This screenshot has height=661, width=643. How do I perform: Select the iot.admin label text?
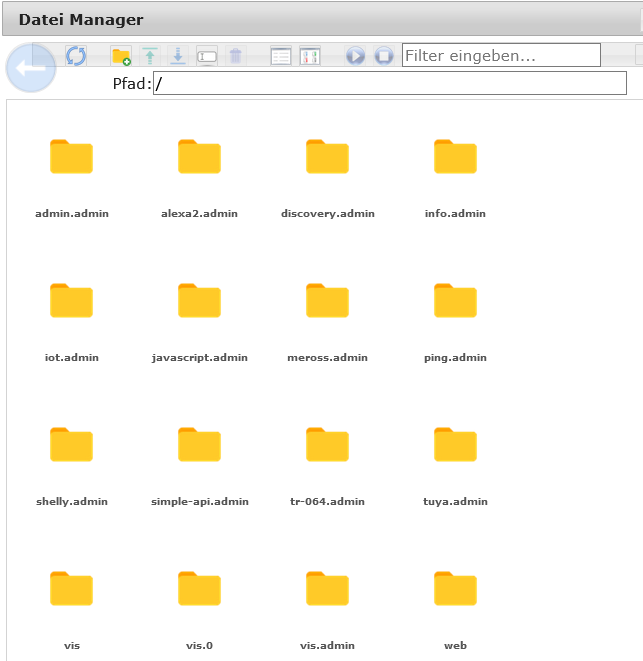(x=72, y=357)
